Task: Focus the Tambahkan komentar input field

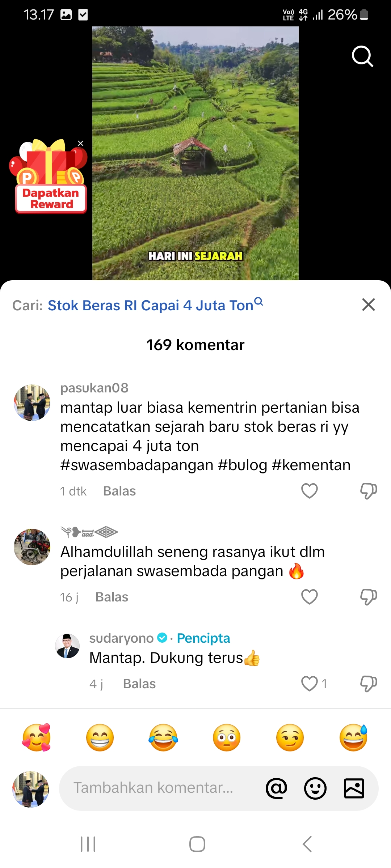Action: [159, 788]
